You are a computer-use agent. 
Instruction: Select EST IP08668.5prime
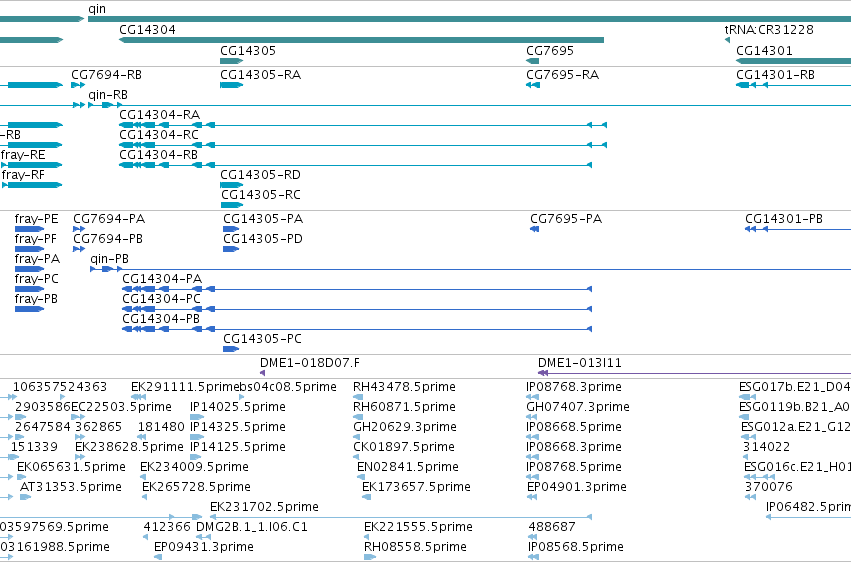532,437
